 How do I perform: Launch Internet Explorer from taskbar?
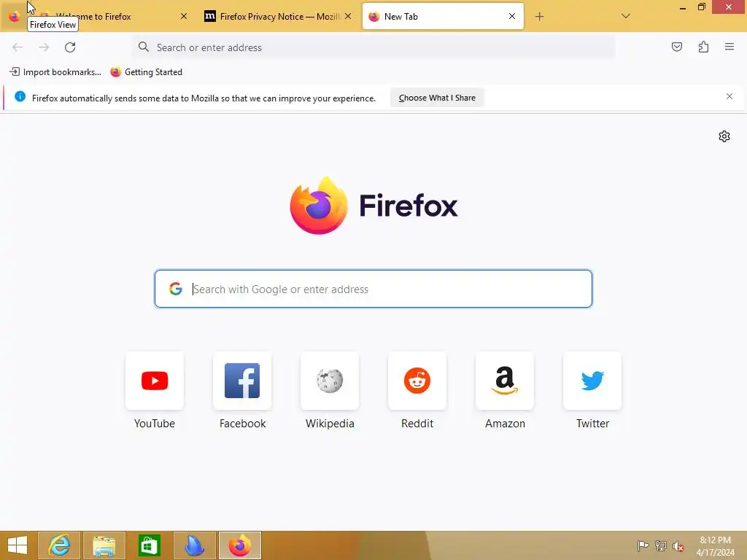(x=59, y=545)
